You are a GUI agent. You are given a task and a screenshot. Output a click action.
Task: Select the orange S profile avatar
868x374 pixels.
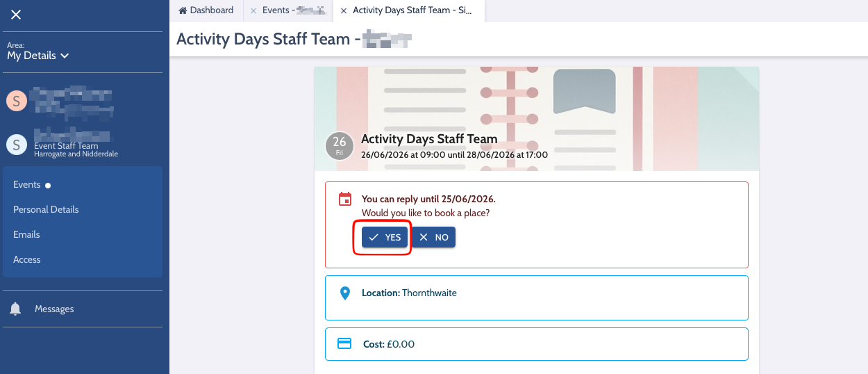click(x=16, y=101)
